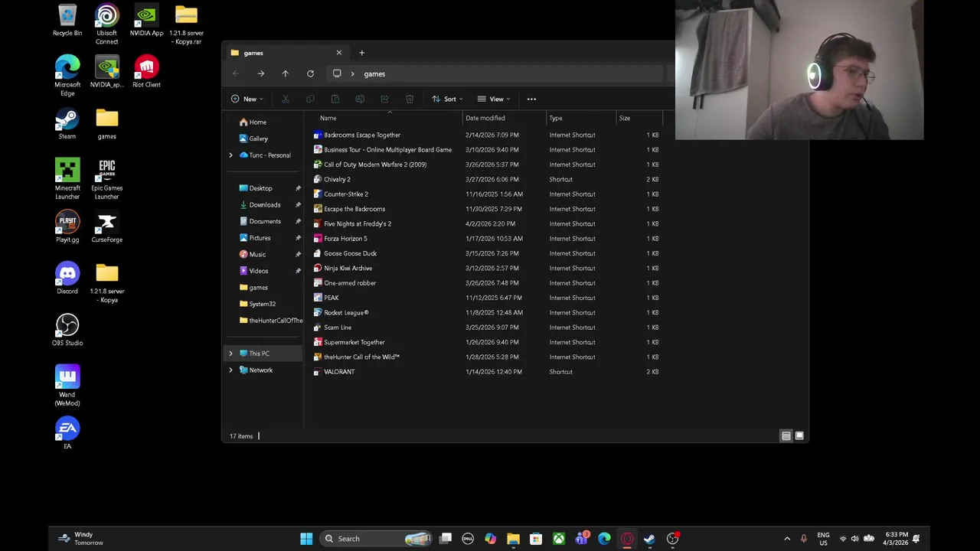The image size is (980, 551).
Task: Select the games folder on desktop
Action: click(106, 124)
